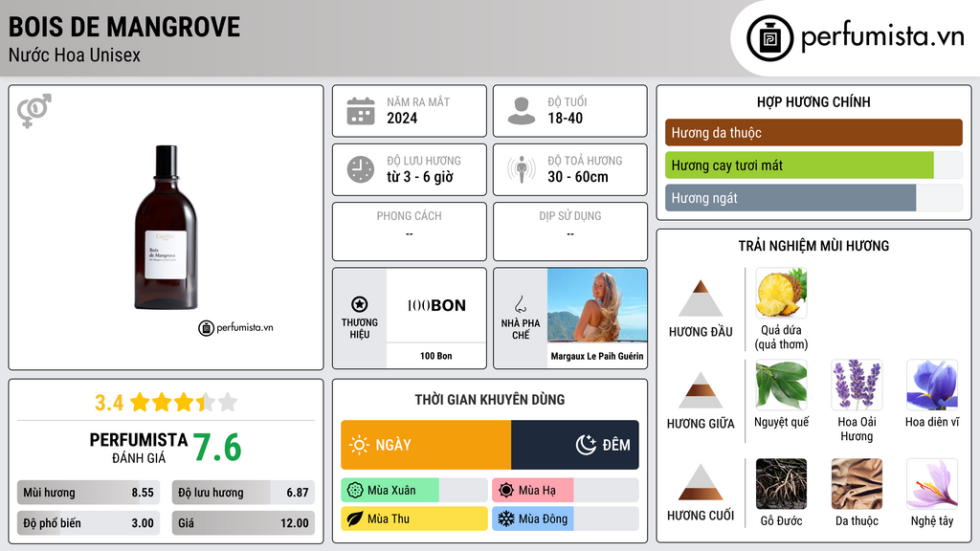Click the Hương da thuộc accord bar
Screen dimensions: 980x551
click(x=813, y=132)
